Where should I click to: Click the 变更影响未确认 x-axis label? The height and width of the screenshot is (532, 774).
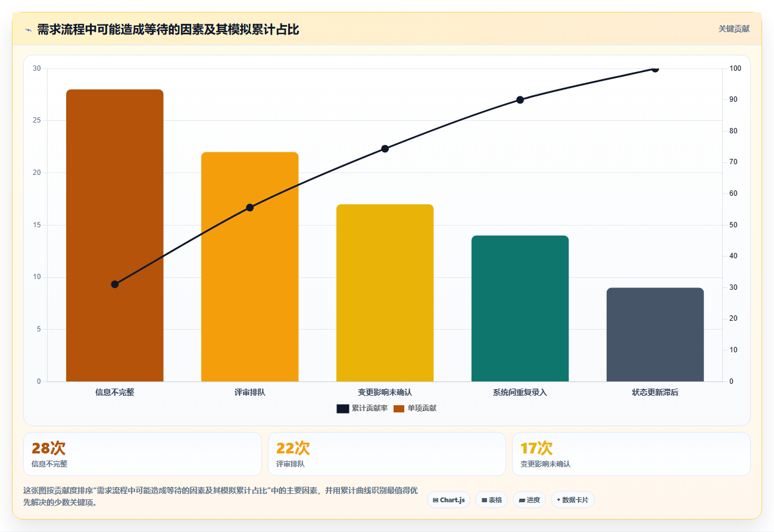[x=385, y=392]
